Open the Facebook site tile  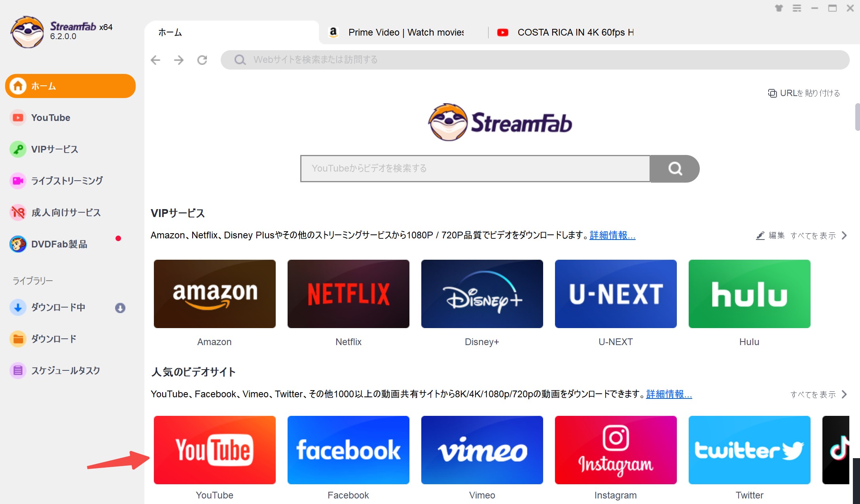[x=348, y=450]
